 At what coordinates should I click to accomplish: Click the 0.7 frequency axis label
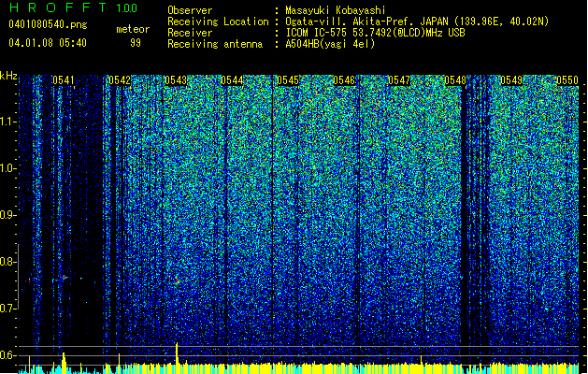click(x=7, y=309)
